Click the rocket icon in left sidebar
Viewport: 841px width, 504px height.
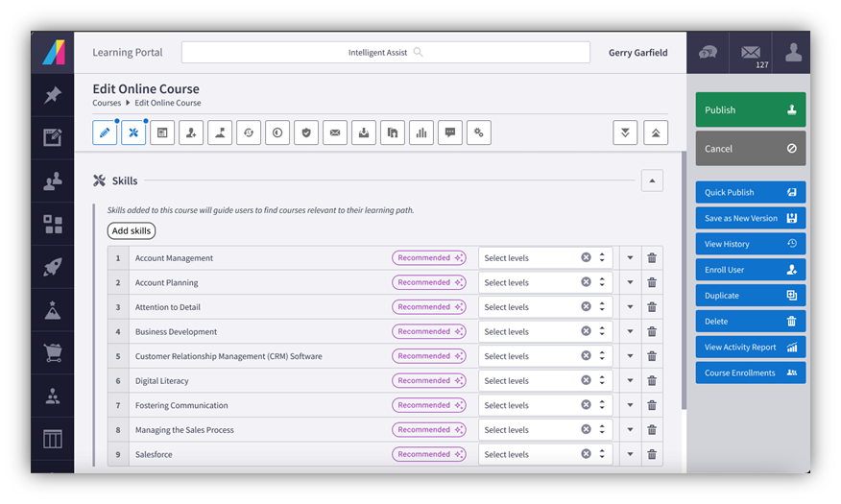[53, 267]
